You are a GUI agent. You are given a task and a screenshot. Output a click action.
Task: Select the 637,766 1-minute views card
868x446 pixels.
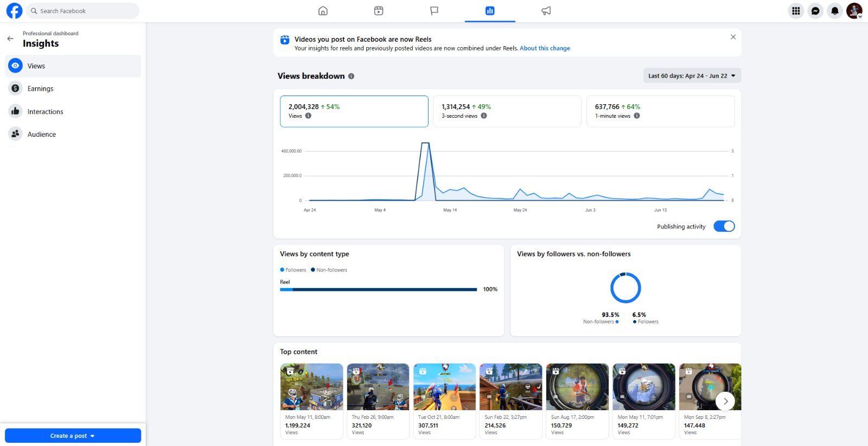(661, 111)
